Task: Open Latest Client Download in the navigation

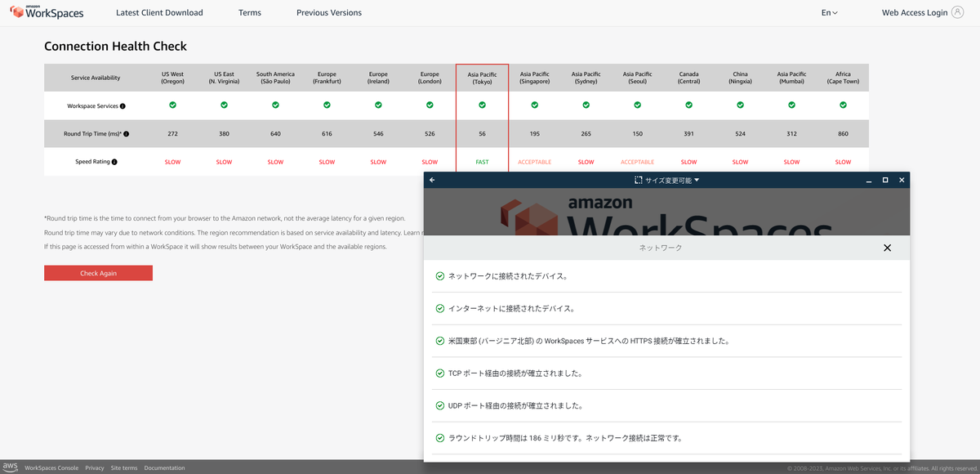Action: click(x=159, y=12)
